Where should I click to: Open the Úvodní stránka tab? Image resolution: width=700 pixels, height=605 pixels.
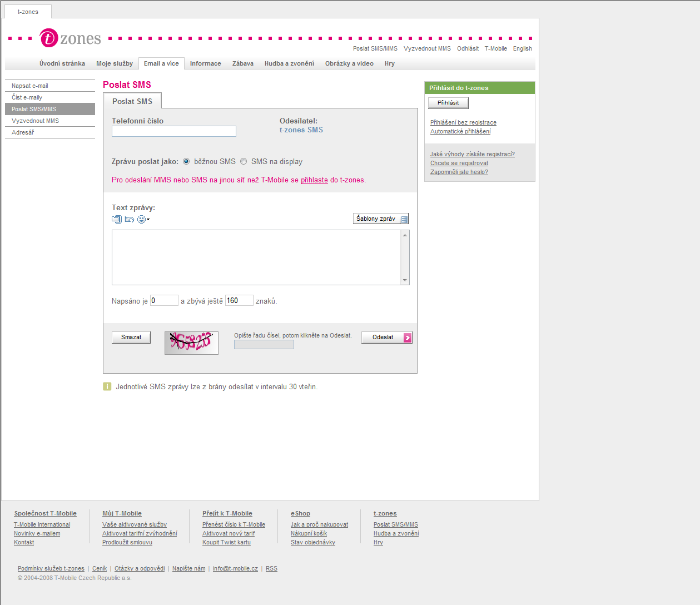tap(62, 63)
